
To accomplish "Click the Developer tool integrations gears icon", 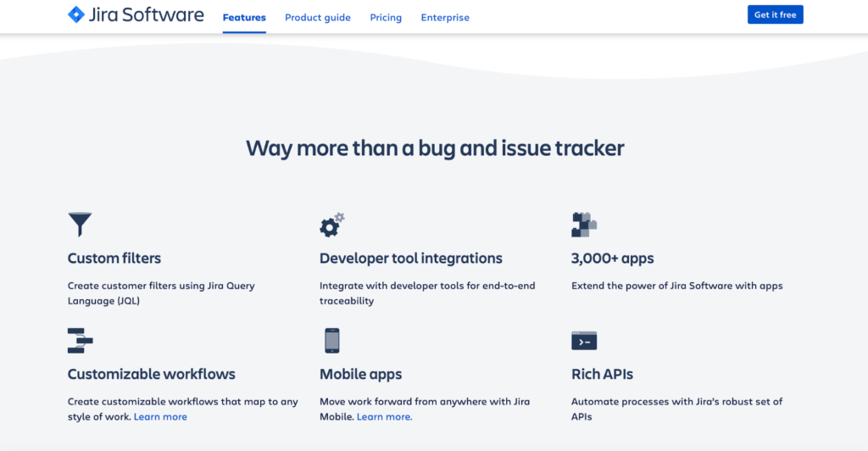I will pos(332,225).
